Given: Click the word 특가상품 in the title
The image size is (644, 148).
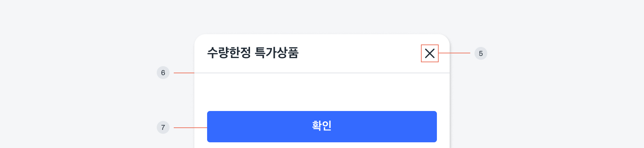Looking at the screenshot, I should point(277,53).
